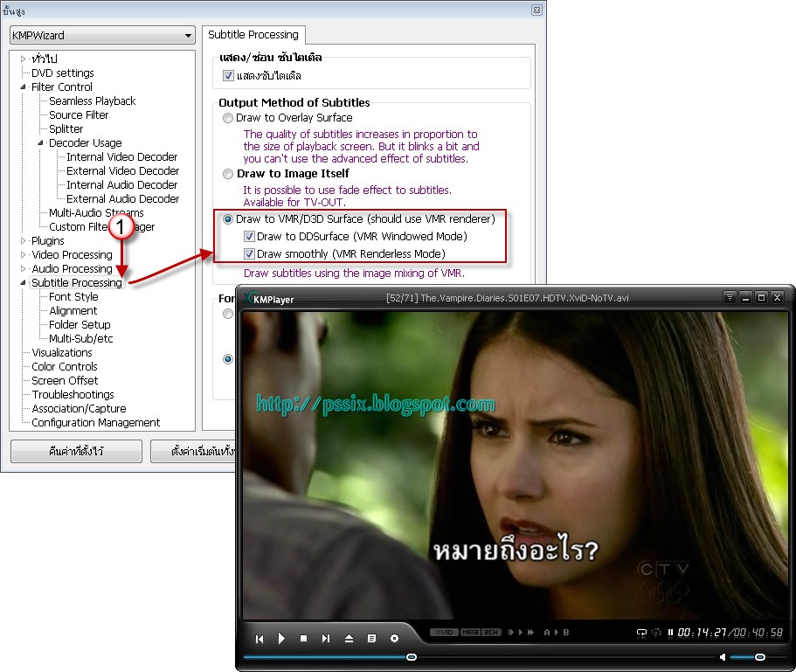This screenshot has width=796, height=672.
Task: Click the คืนค่าที่ตั้งไว้ restore button
Action: pyautogui.click(x=76, y=451)
